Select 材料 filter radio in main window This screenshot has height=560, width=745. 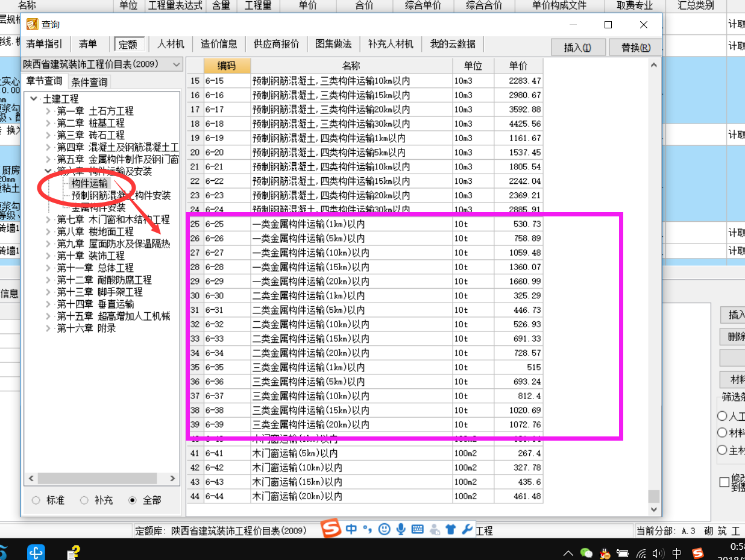tap(722, 433)
